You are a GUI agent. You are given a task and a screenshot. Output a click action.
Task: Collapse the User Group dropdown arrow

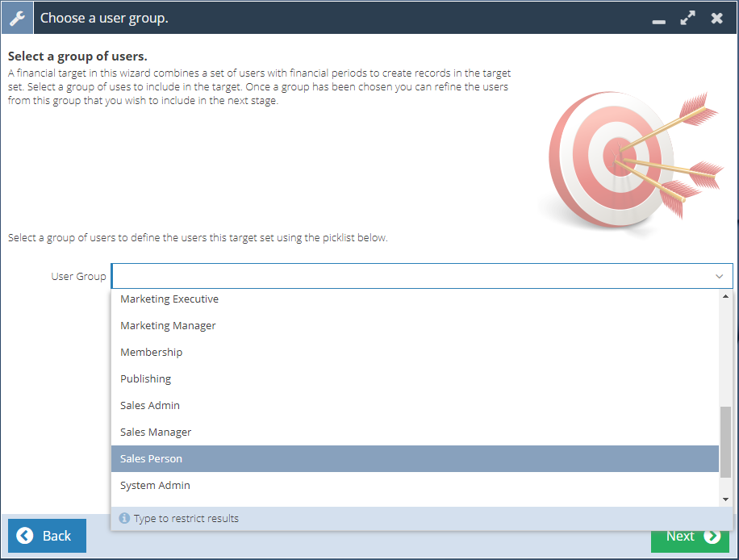click(x=719, y=276)
